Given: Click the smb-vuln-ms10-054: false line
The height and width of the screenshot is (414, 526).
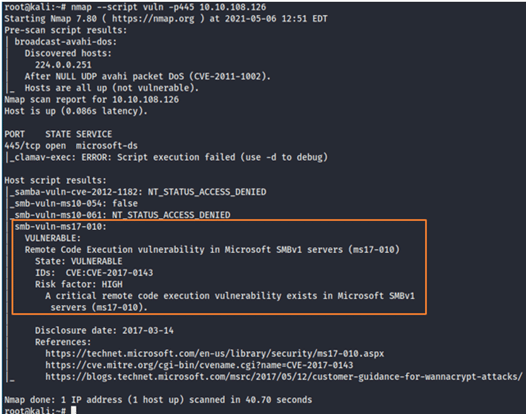Looking at the screenshot, I should pos(73,204).
